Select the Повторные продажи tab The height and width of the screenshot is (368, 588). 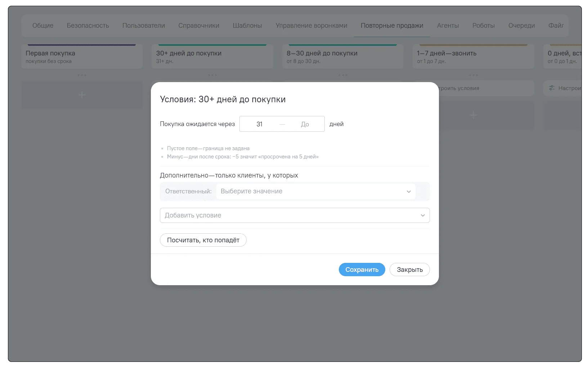tap(392, 26)
